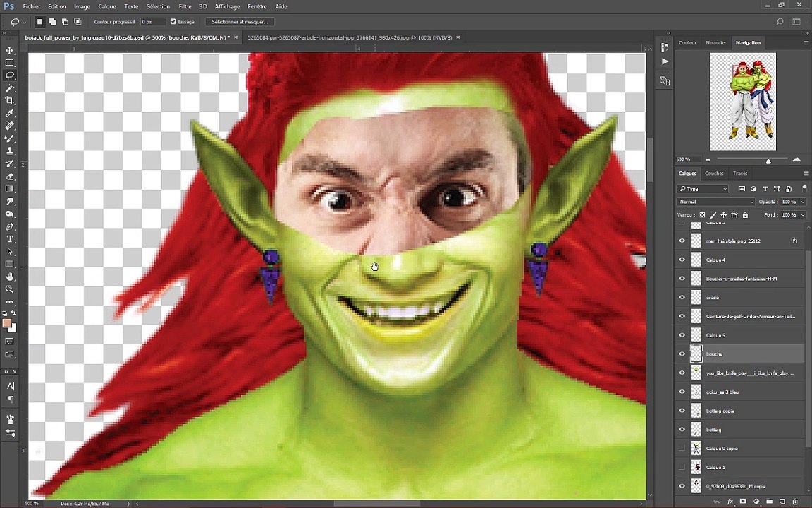This screenshot has height=508, width=812.
Task: Hide the men-hairstyle-png-26112 layer
Action: tap(682, 241)
